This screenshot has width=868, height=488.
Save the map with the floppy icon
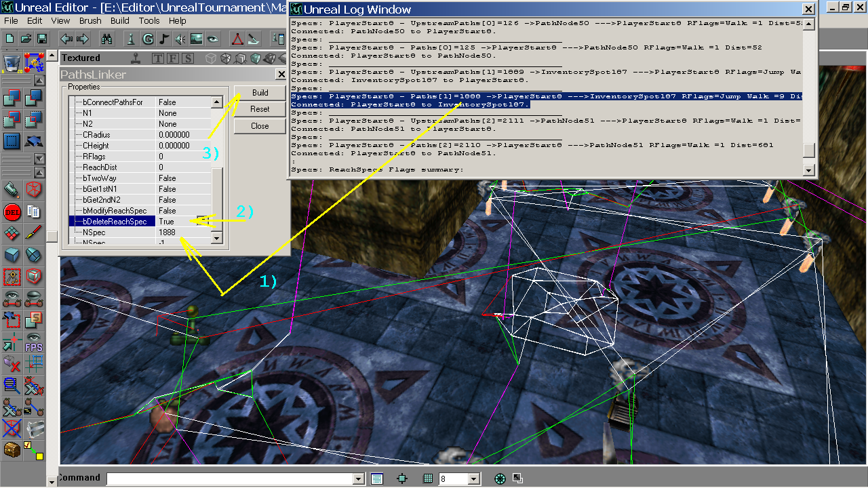tap(42, 39)
